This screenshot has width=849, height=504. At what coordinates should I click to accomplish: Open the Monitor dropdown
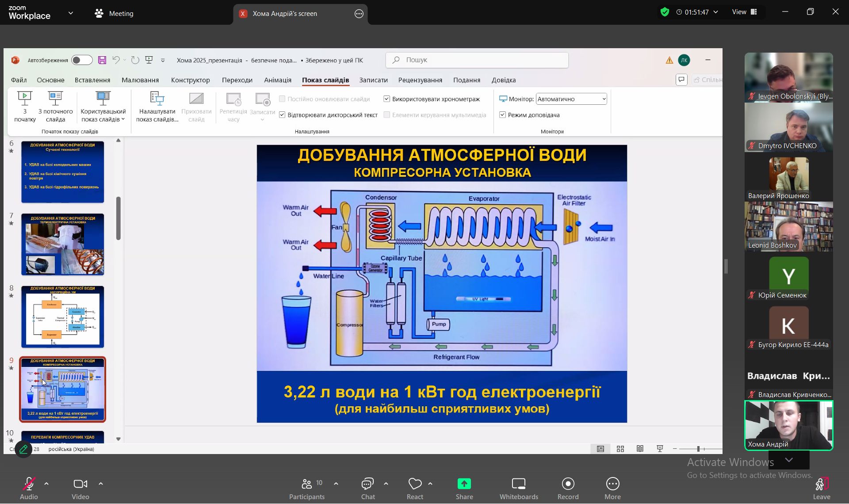[x=571, y=99]
